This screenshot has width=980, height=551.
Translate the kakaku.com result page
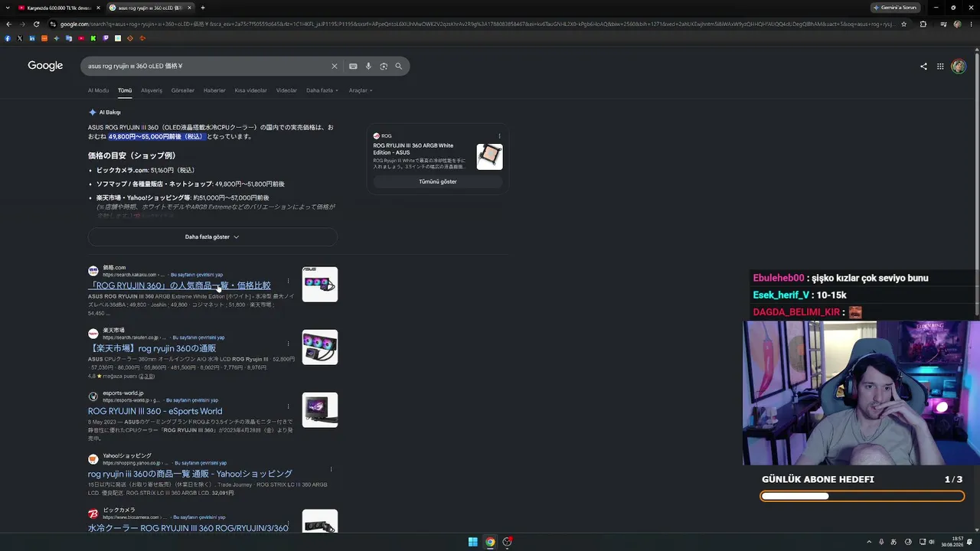[197, 275]
